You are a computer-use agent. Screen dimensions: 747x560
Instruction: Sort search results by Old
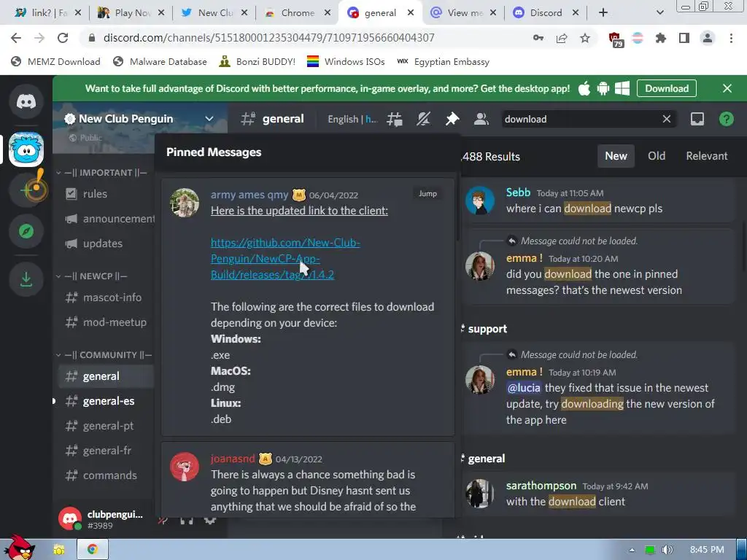point(657,156)
